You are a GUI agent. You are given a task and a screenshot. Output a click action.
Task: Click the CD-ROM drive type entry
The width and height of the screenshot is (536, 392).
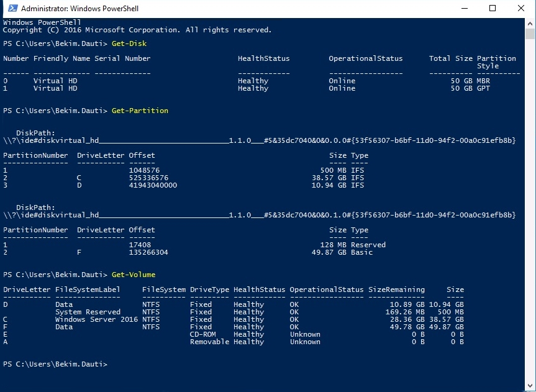point(202,334)
